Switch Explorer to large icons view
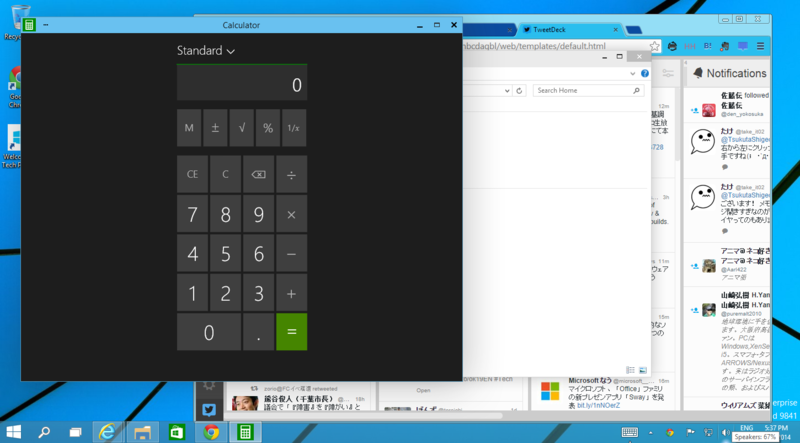Image resolution: width=800 pixels, height=443 pixels. pyautogui.click(x=642, y=370)
